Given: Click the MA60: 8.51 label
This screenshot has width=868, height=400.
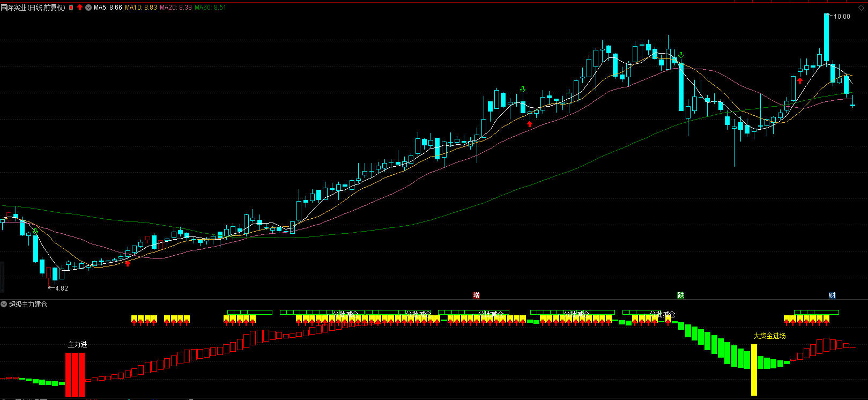Looking at the screenshot, I should [210, 8].
